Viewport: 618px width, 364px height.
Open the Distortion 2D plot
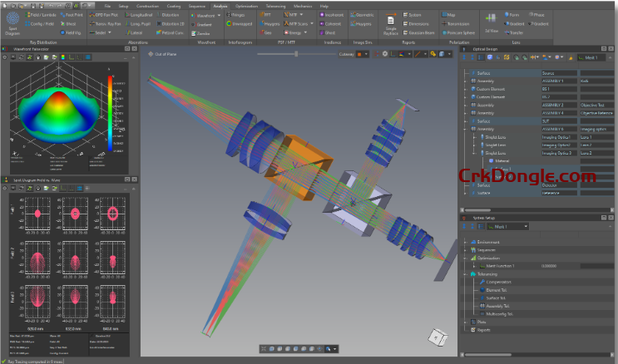[171, 24]
